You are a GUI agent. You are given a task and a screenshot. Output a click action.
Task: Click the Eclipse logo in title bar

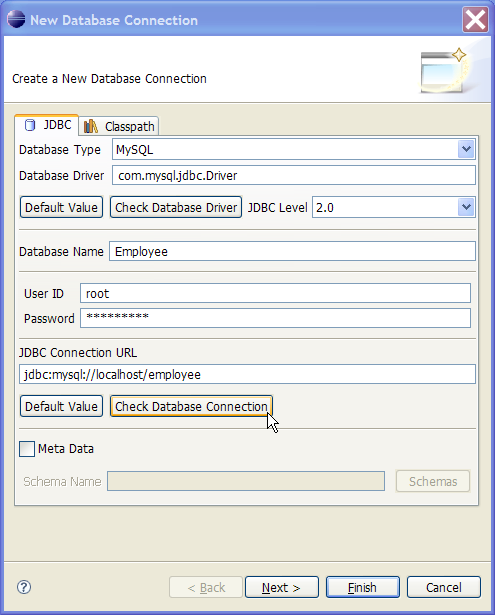[x=16, y=19]
